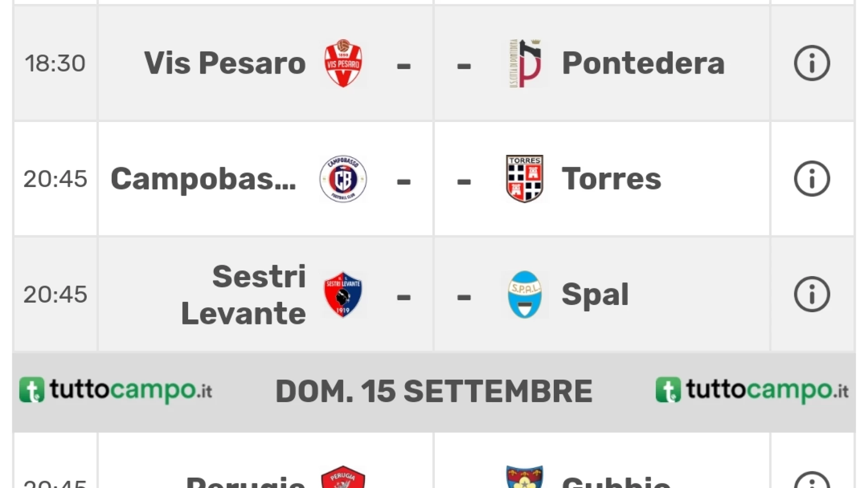Click the Spal club crest
Image resolution: width=868 pixels, height=488 pixels.
pyautogui.click(x=524, y=295)
